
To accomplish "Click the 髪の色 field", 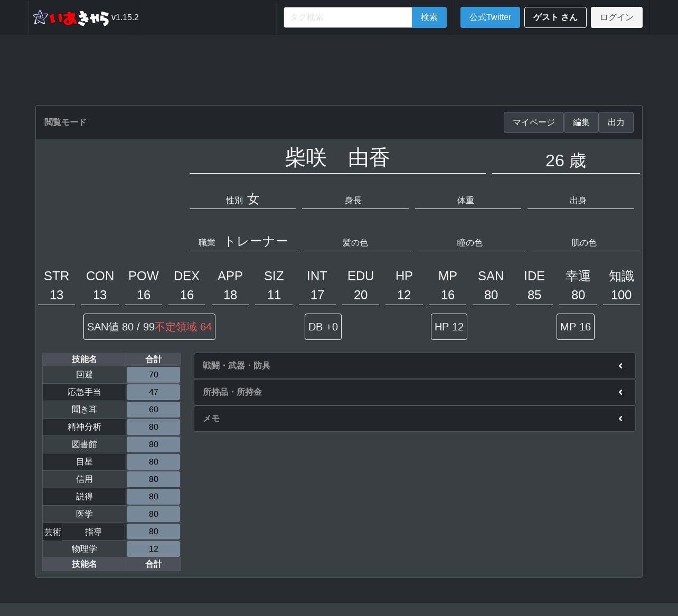I will 357,242.
